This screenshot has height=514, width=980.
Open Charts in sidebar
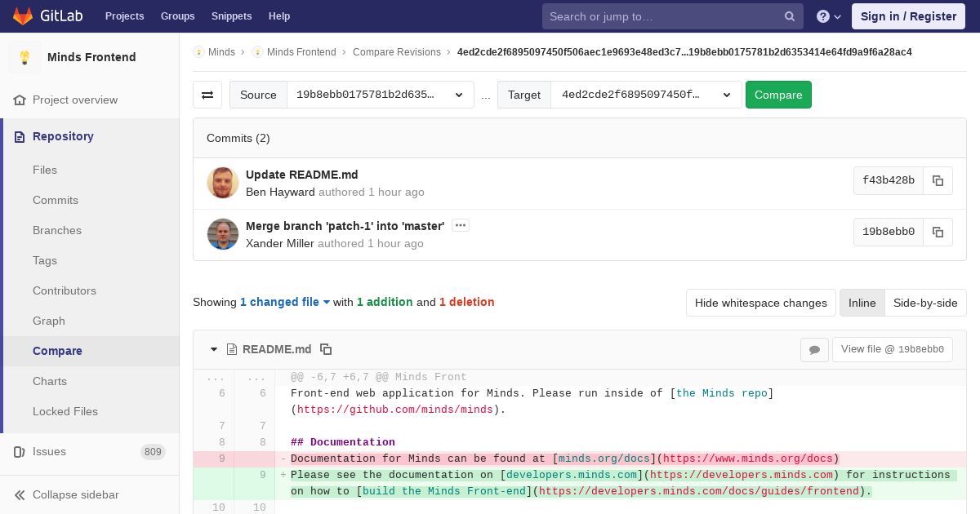point(50,381)
